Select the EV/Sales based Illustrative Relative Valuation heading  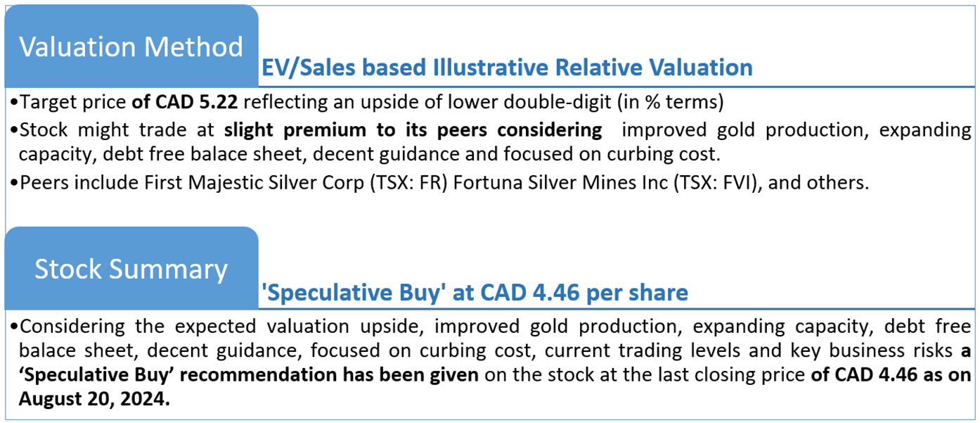(506, 68)
